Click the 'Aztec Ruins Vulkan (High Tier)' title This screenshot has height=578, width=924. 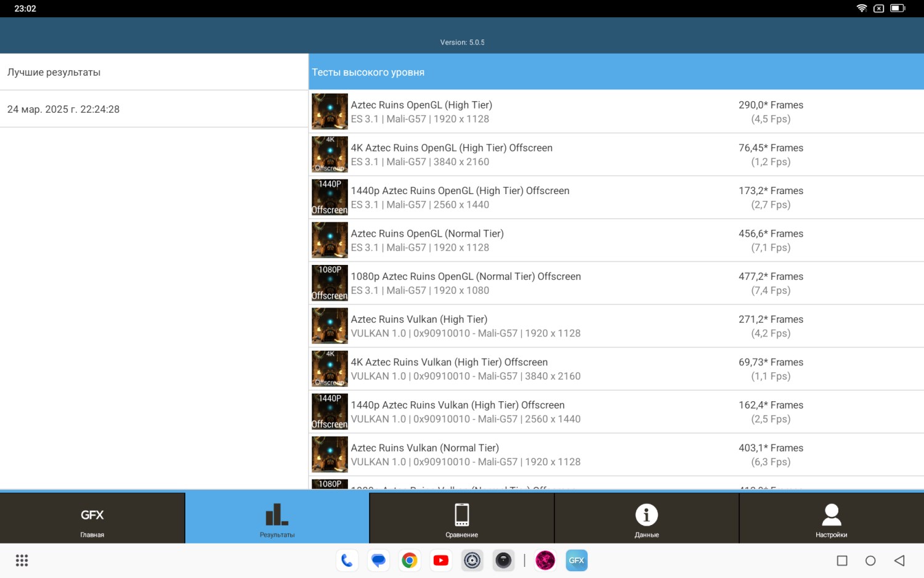419,319
